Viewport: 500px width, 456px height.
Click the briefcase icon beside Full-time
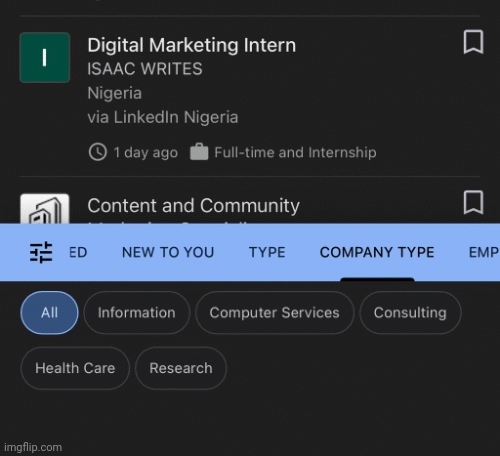199,152
